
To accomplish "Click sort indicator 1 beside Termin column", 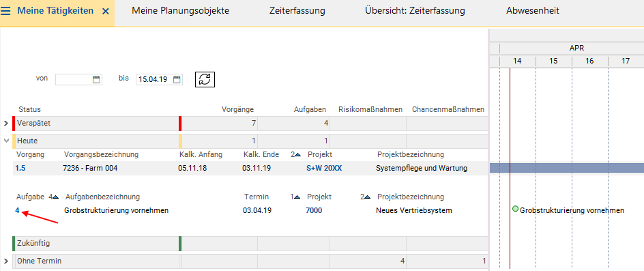I will tap(295, 197).
